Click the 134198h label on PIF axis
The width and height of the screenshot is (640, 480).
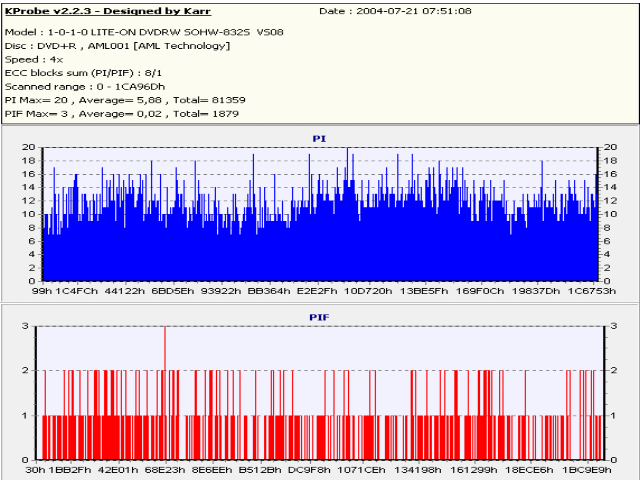[417, 470]
